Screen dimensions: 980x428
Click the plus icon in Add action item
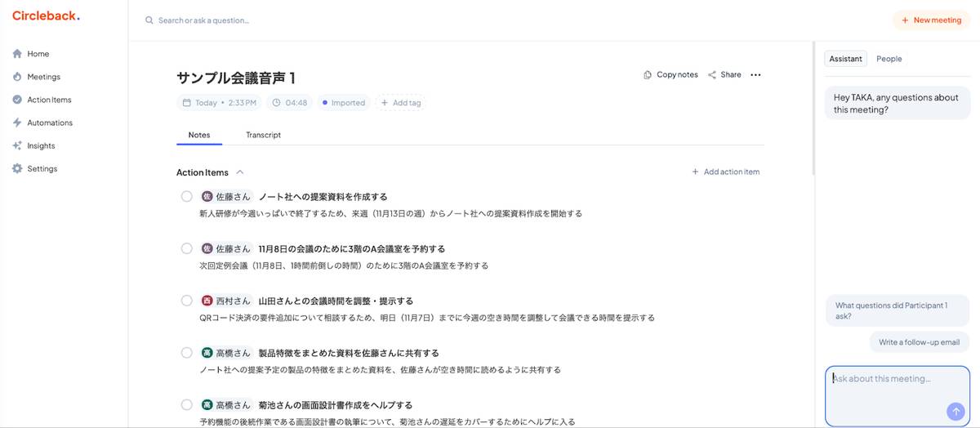click(x=695, y=172)
